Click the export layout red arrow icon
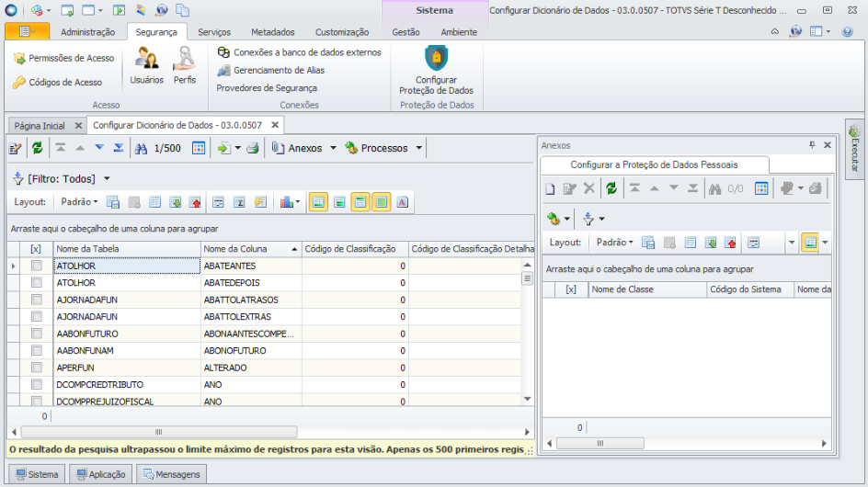 195,202
